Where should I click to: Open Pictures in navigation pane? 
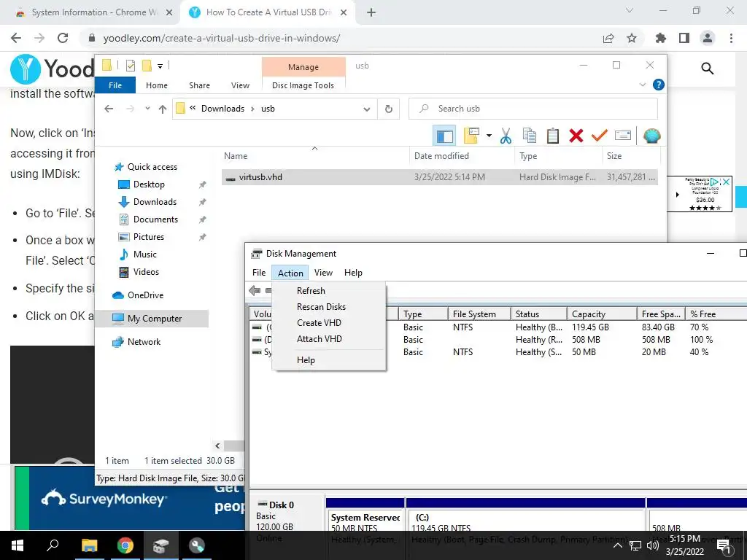(x=149, y=237)
